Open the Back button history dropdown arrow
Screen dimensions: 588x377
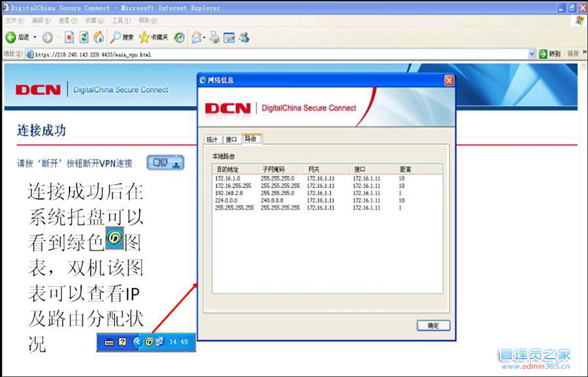(35, 37)
